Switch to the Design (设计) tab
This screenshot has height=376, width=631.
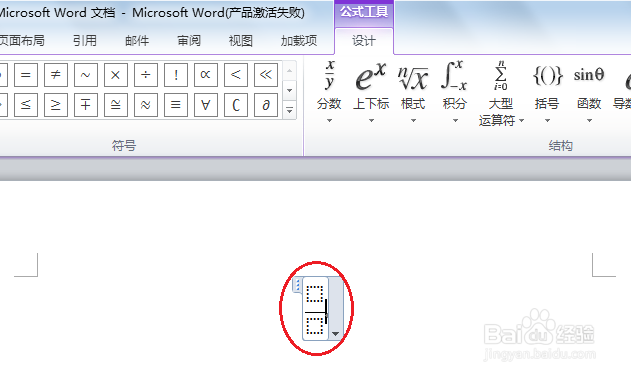[x=364, y=41]
